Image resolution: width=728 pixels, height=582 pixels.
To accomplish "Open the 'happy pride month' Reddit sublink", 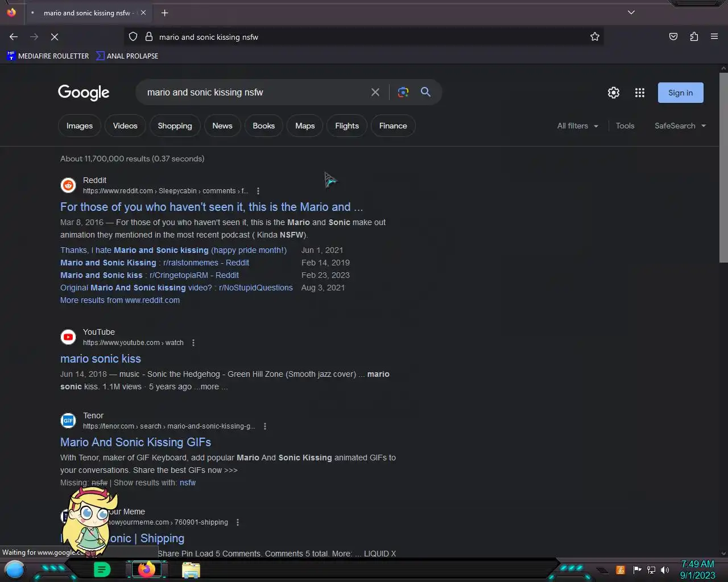I will [173, 250].
